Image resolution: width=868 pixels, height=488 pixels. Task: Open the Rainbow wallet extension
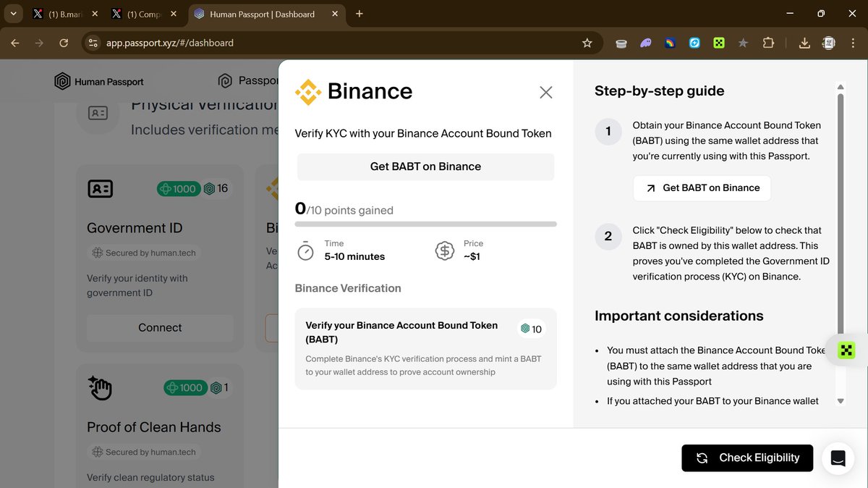tap(671, 43)
